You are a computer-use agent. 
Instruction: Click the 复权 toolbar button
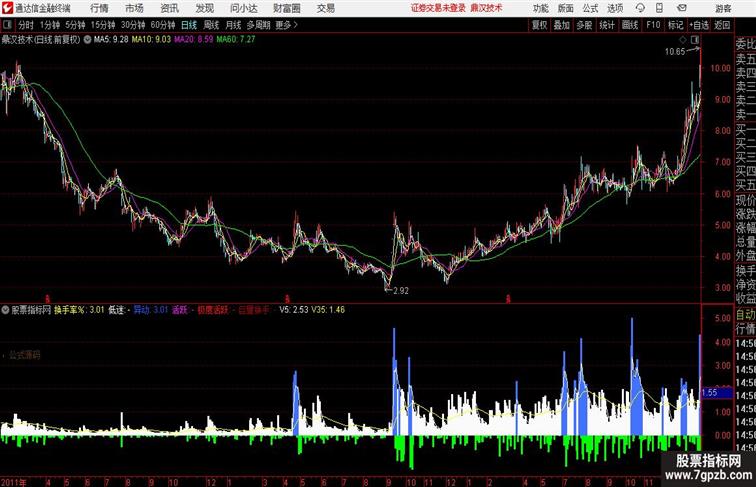540,25
